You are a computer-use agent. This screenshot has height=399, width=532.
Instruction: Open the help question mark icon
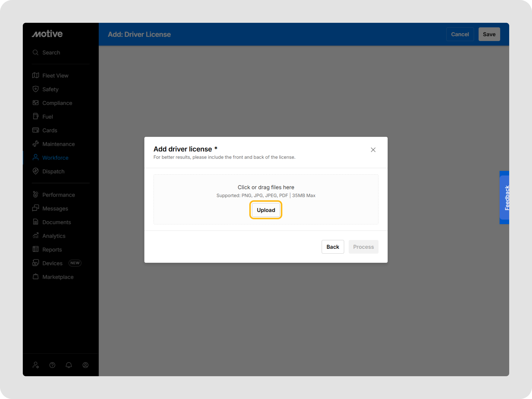[x=52, y=365]
